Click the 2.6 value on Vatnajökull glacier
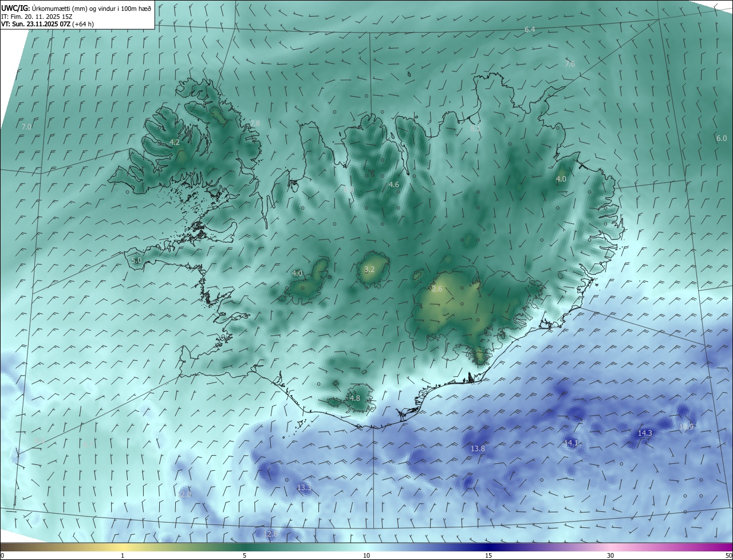The height and width of the screenshot is (560, 733). [438, 289]
